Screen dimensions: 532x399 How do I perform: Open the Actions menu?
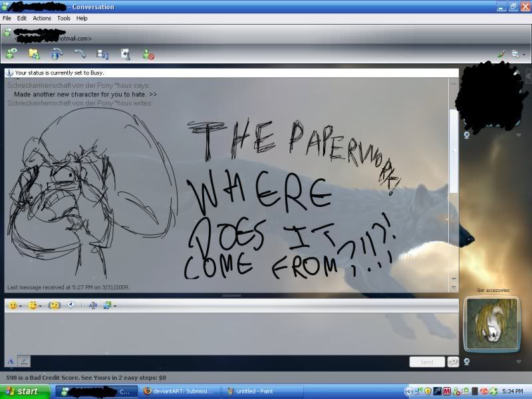coord(42,18)
